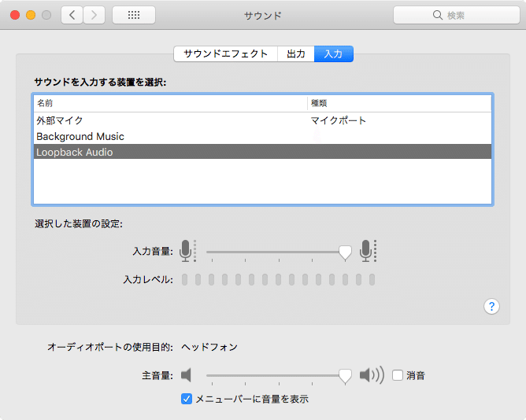526x420 pixels.
Task: Click the magnifier icon in search box
Action: coord(438,15)
